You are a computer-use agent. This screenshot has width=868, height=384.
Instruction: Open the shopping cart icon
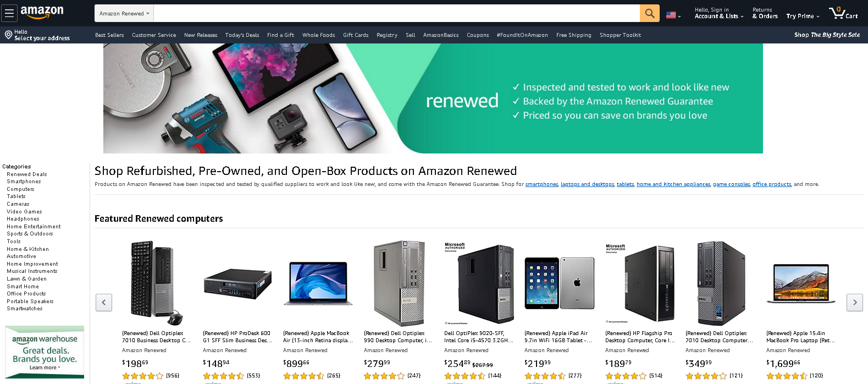(843, 13)
